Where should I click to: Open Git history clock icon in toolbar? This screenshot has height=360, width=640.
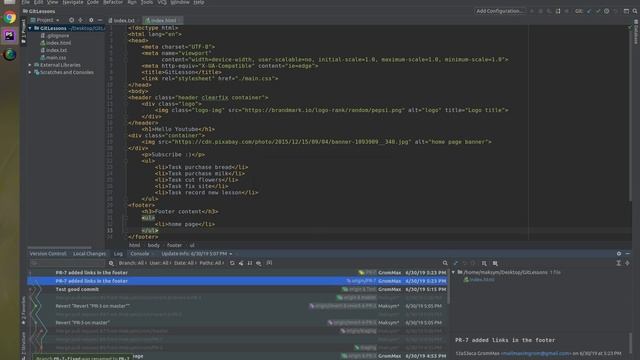pyautogui.click(x=607, y=11)
